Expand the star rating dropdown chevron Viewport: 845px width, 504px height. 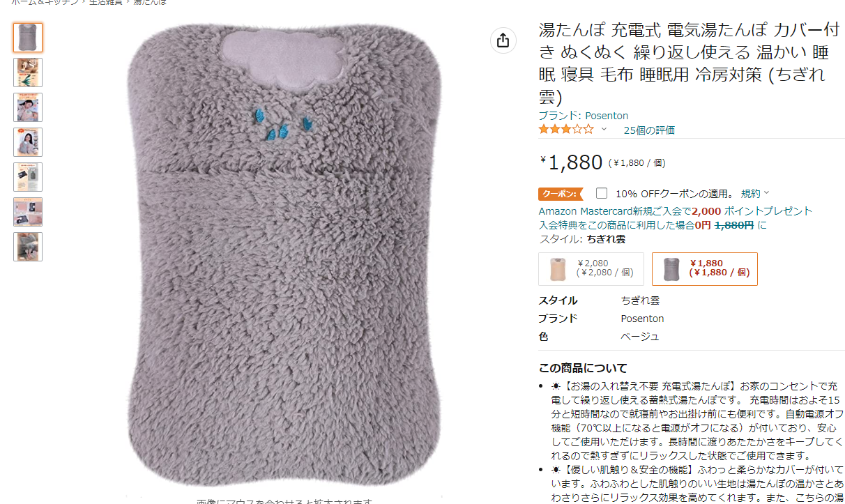tap(604, 130)
